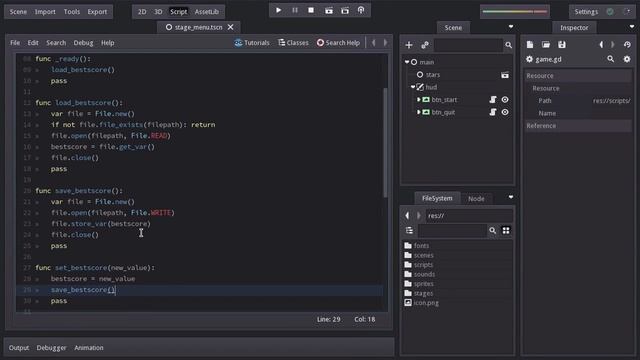Instance a scene file as node
This screenshot has width=640, height=360.
(425, 45)
